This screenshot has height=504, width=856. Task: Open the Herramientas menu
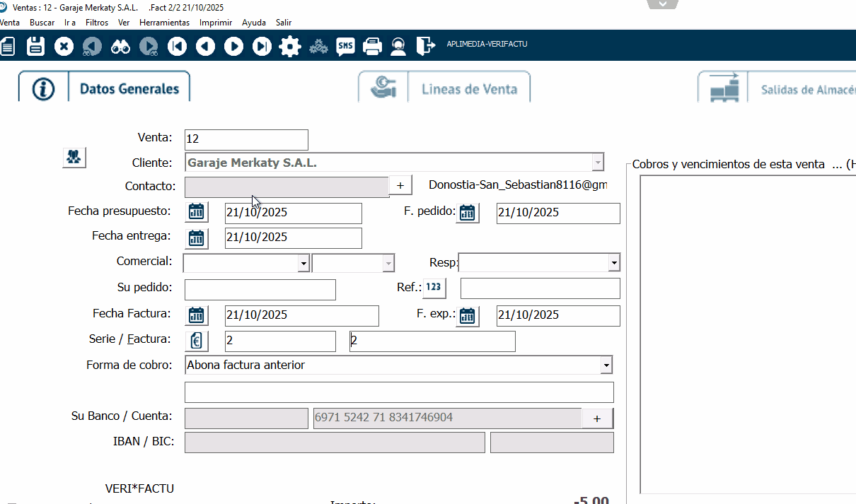[x=164, y=23]
